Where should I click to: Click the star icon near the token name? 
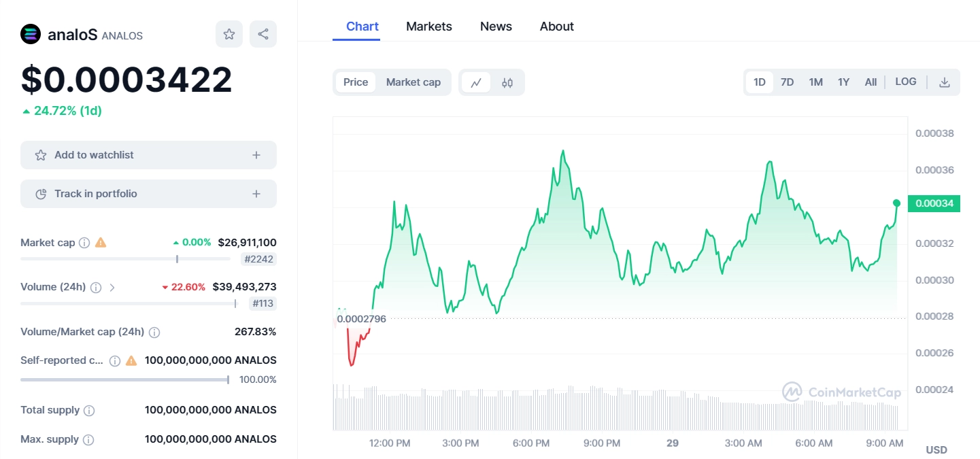click(229, 33)
